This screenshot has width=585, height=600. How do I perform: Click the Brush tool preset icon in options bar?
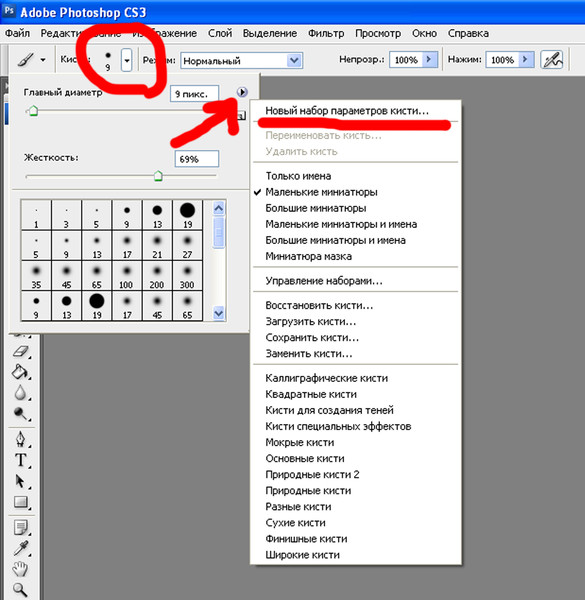click(25, 60)
